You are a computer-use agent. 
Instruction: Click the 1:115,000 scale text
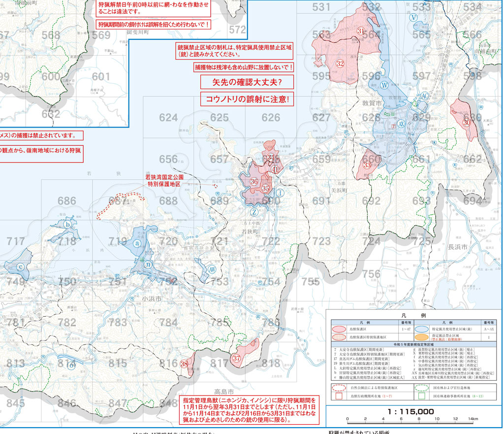coord(410,411)
